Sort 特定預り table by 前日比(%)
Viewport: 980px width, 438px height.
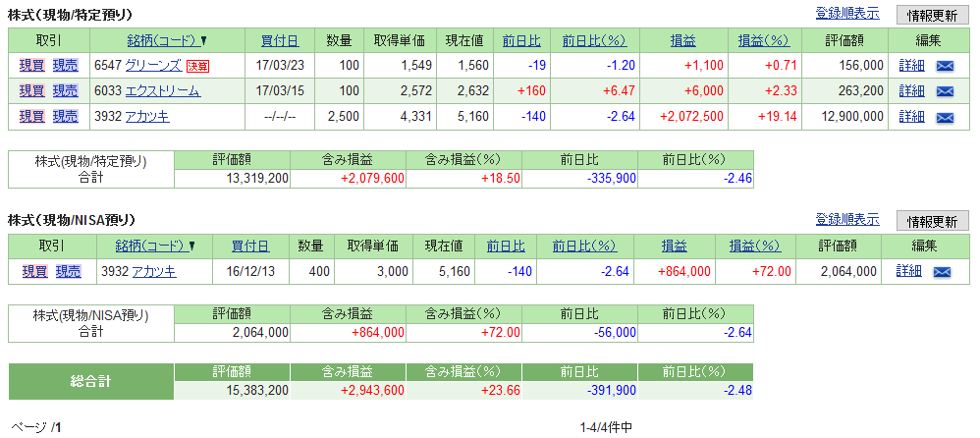pyautogui.click(x=594, y=41)
